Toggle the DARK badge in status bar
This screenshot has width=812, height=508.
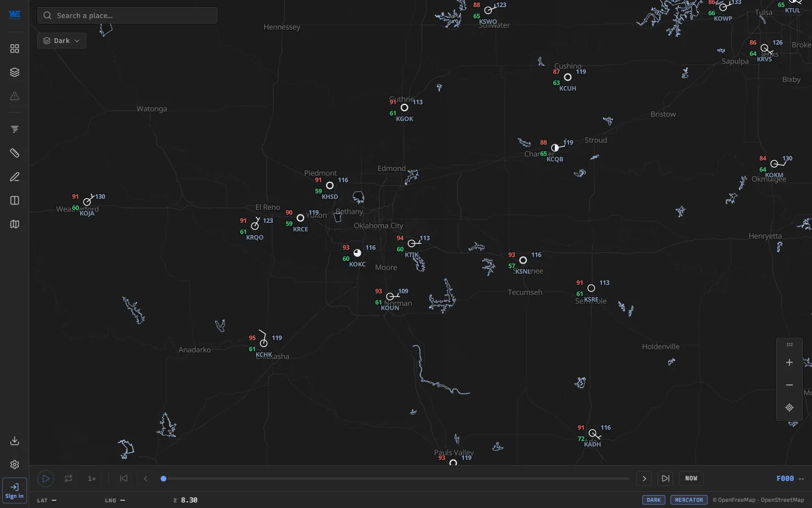coord(654,500)
